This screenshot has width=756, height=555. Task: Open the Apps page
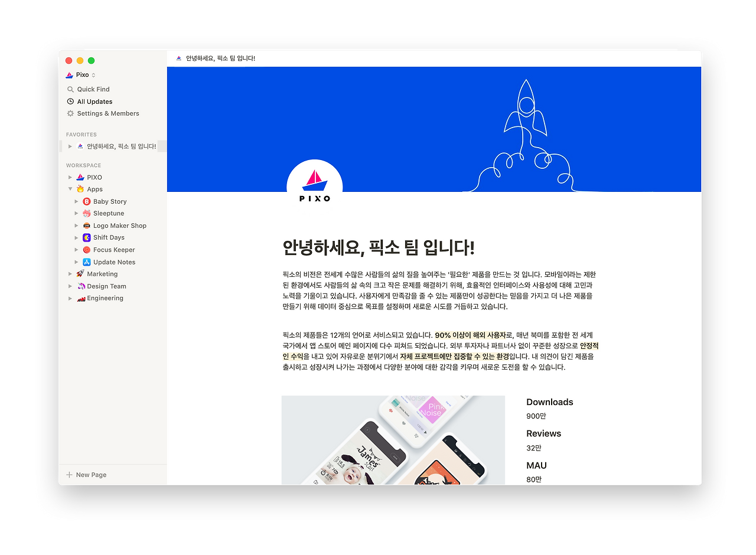click(x=95, y=190)
